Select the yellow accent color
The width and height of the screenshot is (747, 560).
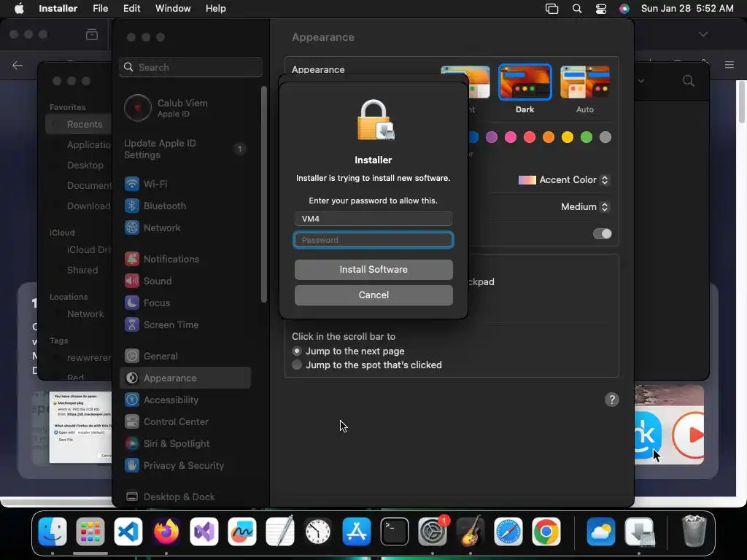[568, 138]
